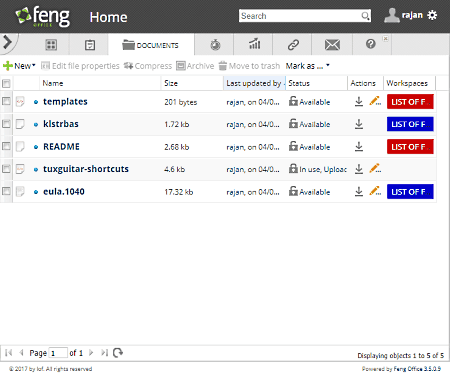Click the red workspace tag on README row
Image resolution: width=450 pixels, height=374 pixels.
pos(410,147)
